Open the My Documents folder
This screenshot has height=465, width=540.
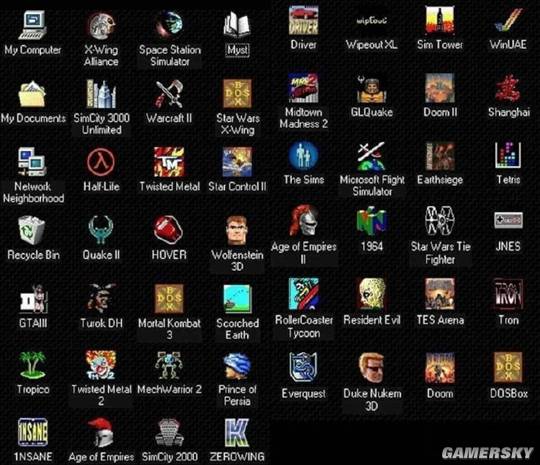[32, 94]
